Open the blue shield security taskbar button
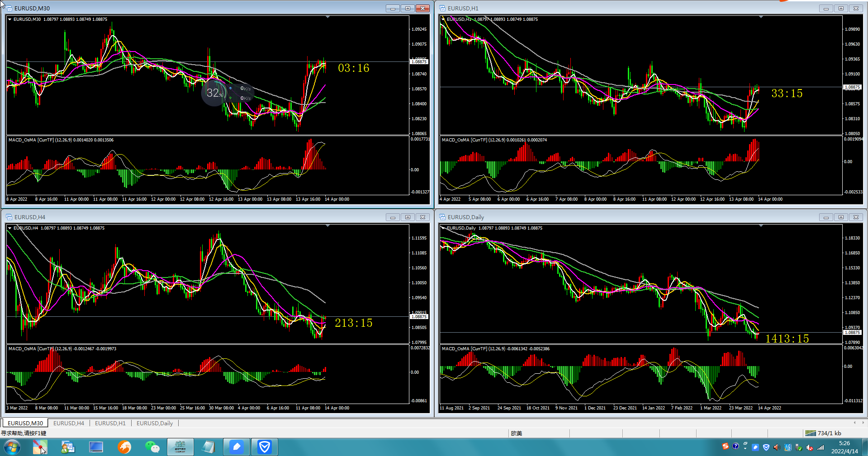The image size is (868, 456). [265, 447]
